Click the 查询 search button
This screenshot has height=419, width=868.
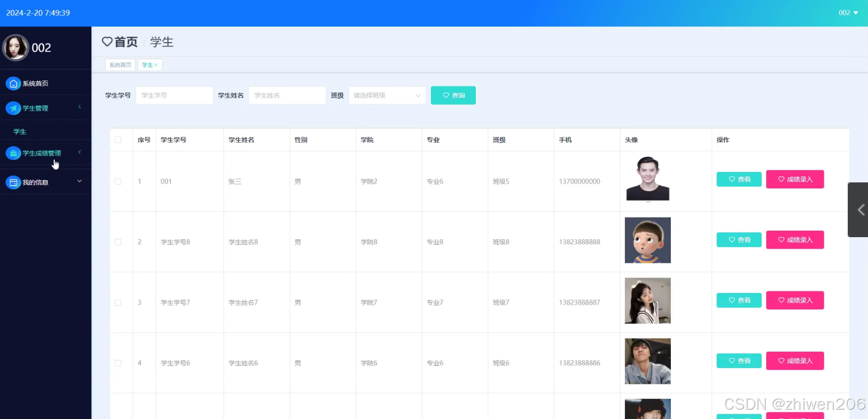pos(453,95)
